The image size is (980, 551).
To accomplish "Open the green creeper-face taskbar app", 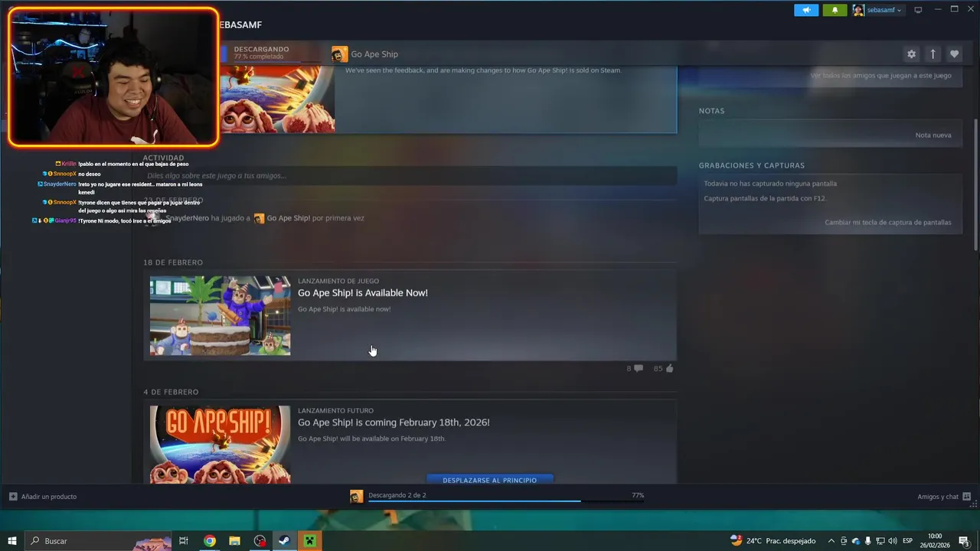I will tap(309, 541).
